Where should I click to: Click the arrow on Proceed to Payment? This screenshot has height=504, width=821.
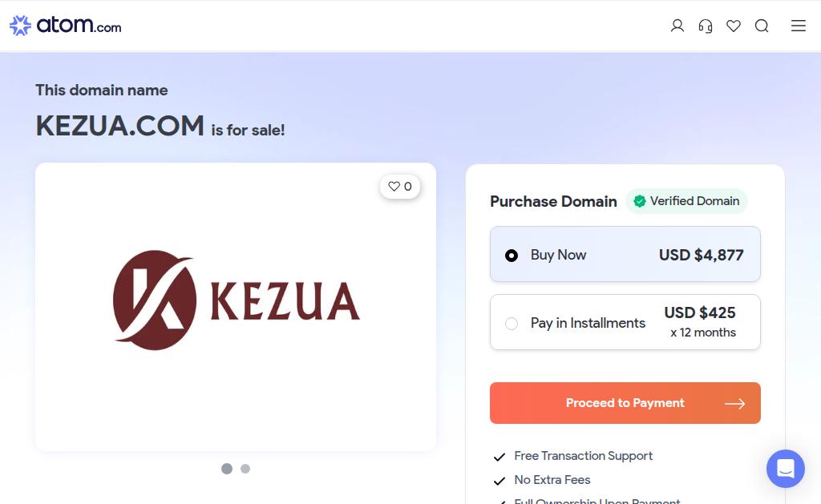pyautogui.click(x=734, y=404)
